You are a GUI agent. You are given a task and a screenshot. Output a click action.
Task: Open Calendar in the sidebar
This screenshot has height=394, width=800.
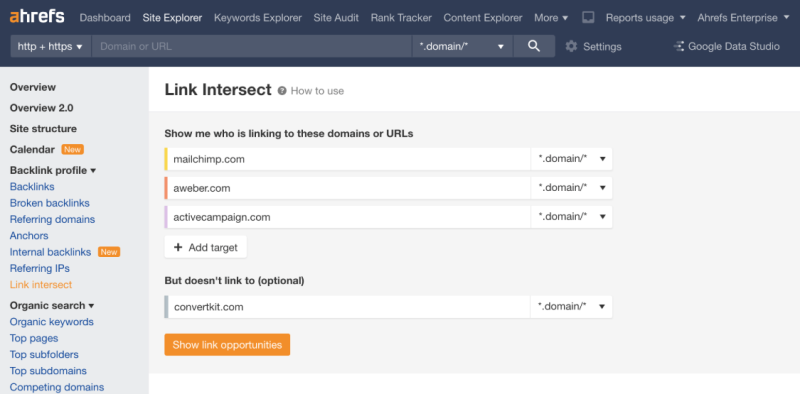pyautogui.click(x=32, y=150)
